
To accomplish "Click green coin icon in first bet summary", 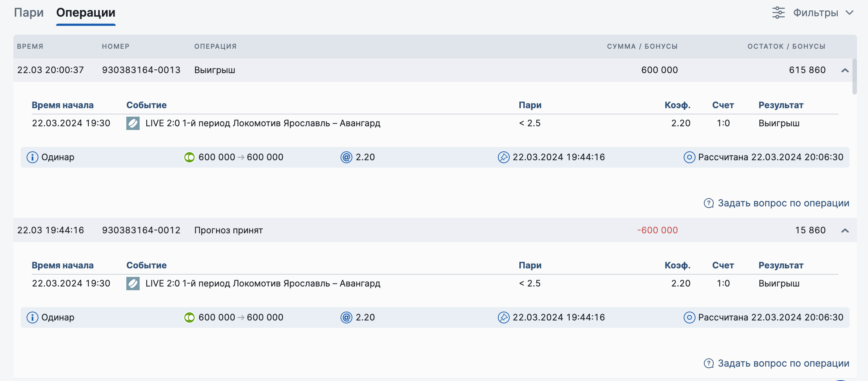I will [189, 157].
